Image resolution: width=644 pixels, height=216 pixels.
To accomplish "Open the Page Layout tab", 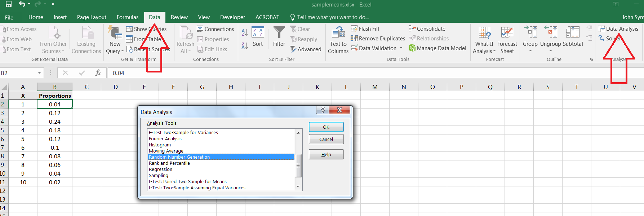I will 92,17.
